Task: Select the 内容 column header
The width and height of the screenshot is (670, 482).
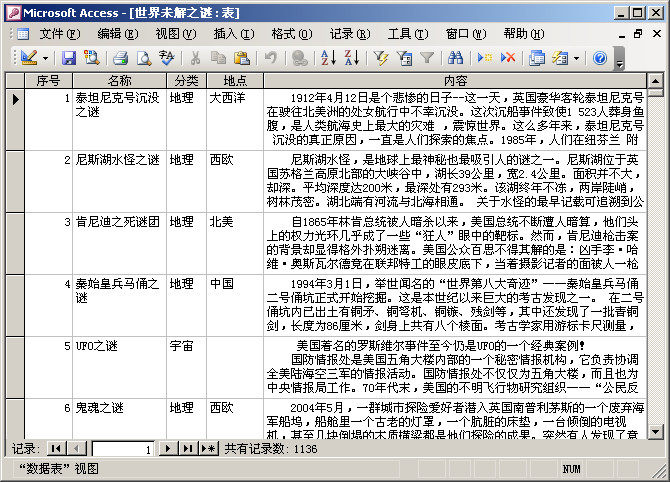Action: click(455, 80)
